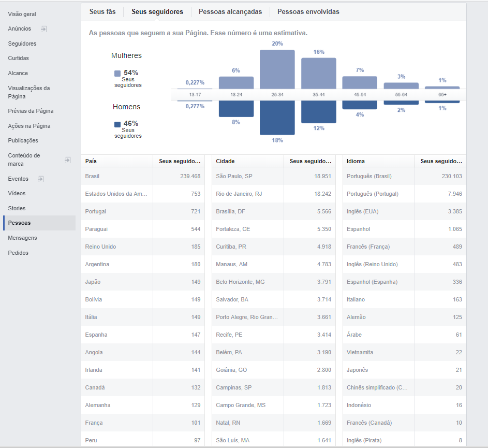The height and width of the screenshot is (448, 488).
Task: Click the arrow icon beside Anúncios
Action: tap(44, 29)
